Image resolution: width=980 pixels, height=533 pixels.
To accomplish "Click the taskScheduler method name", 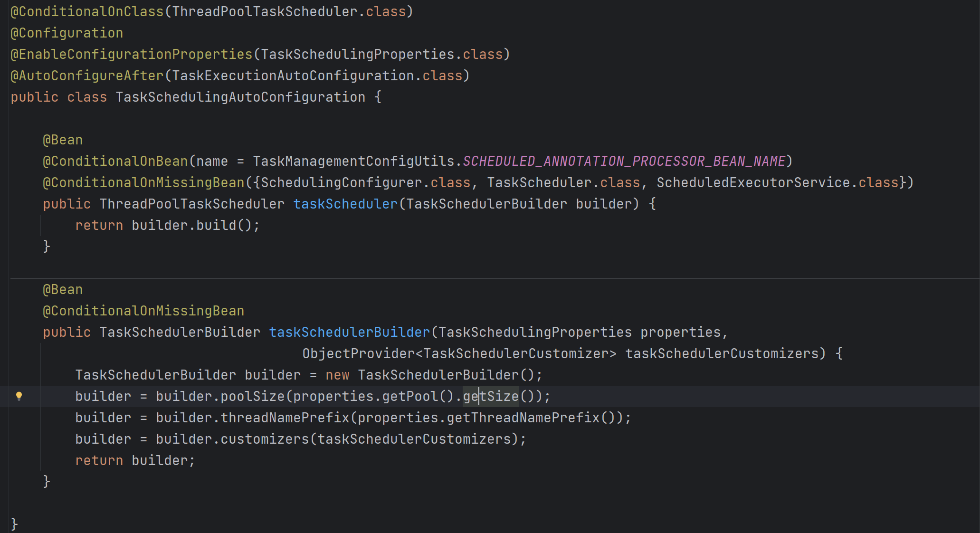I will (345, 204).
